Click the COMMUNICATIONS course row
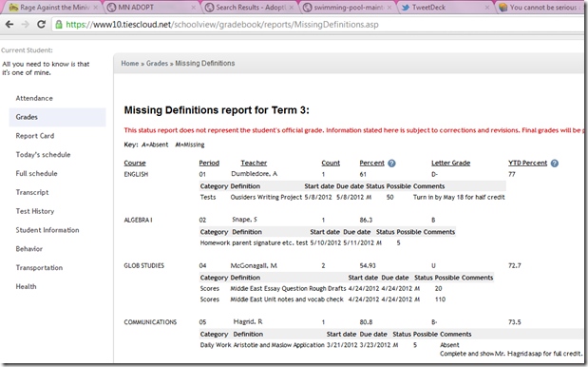Image resolution: width=588 pixels, height=367 pixels. pos(150,322)
